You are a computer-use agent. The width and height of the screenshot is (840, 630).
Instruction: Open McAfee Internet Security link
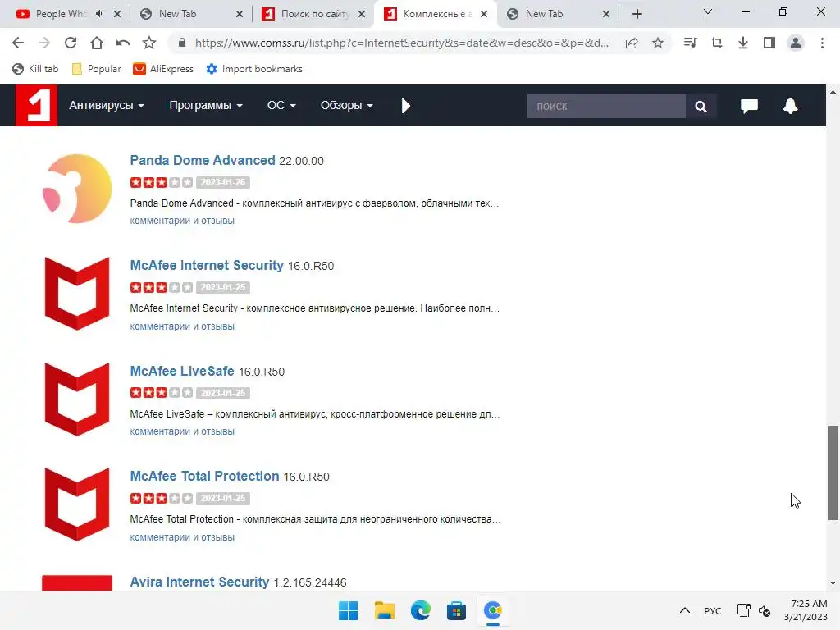click(x=207, y=265)
